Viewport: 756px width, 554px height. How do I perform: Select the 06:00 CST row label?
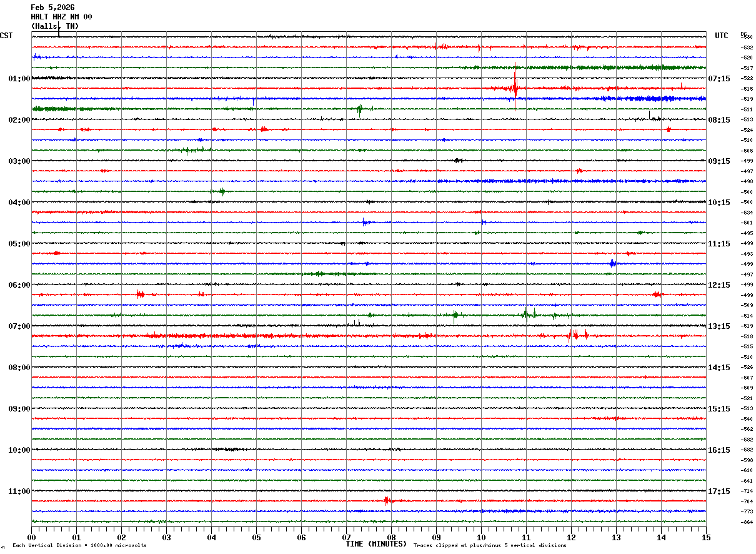pos(19,285)
